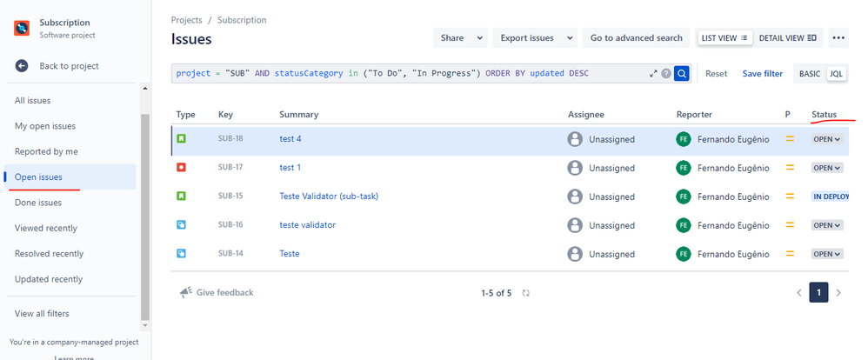868x360 pixels.
Task: Click the unassigned avatar in the test 1 row
Action: (x=575, y=168)
